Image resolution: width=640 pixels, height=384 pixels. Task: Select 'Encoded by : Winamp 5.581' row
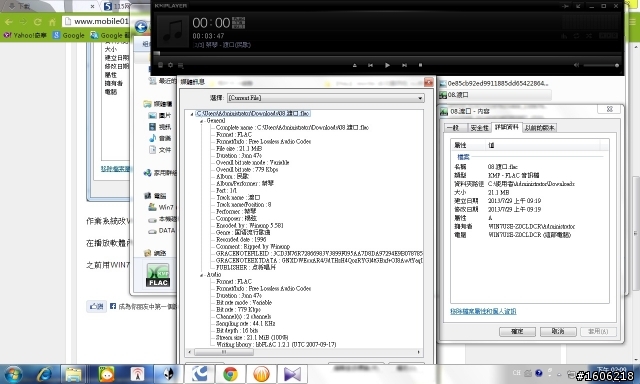pos(250,225)
